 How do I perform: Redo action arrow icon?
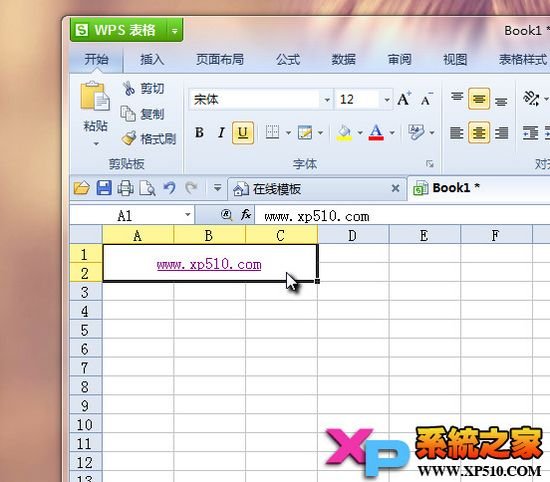(x=191, y=188)
